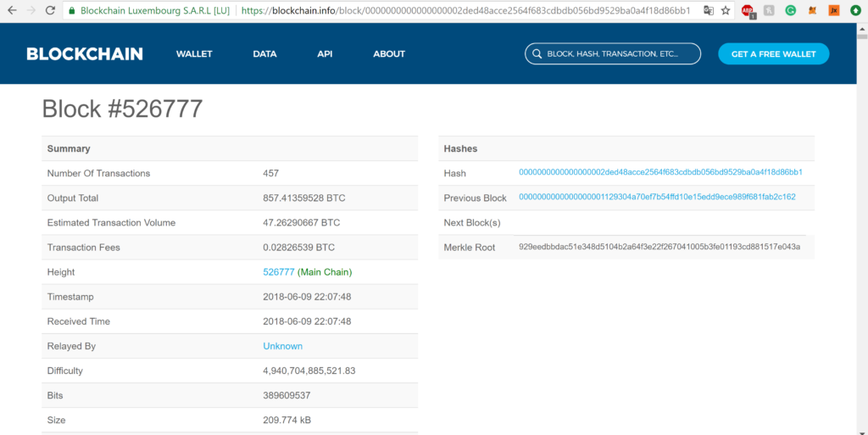The width and height of the screenshot is (868, 435).
Task: Bookmark this page with the star icon
Action: 726,11
